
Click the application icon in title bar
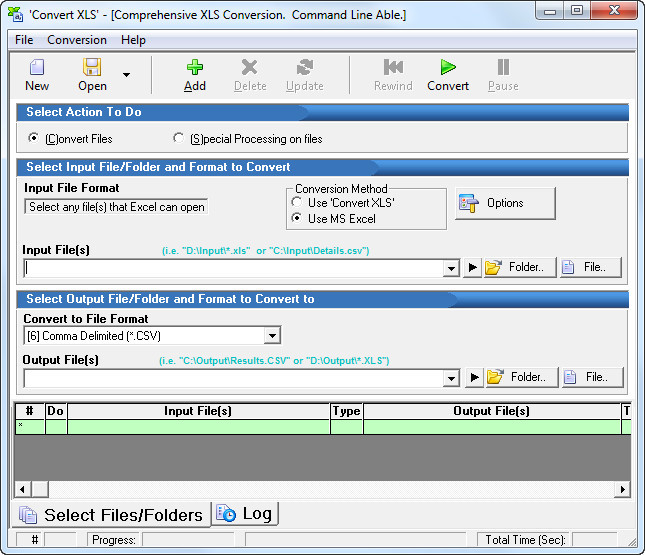pos(15,14)
